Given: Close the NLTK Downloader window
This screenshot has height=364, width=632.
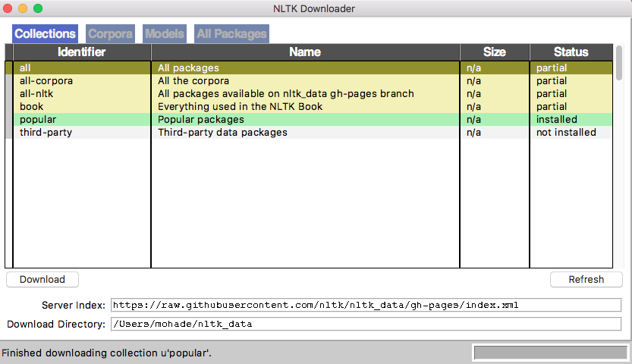Looking at the screenshot, I should (x=8, y=8).
